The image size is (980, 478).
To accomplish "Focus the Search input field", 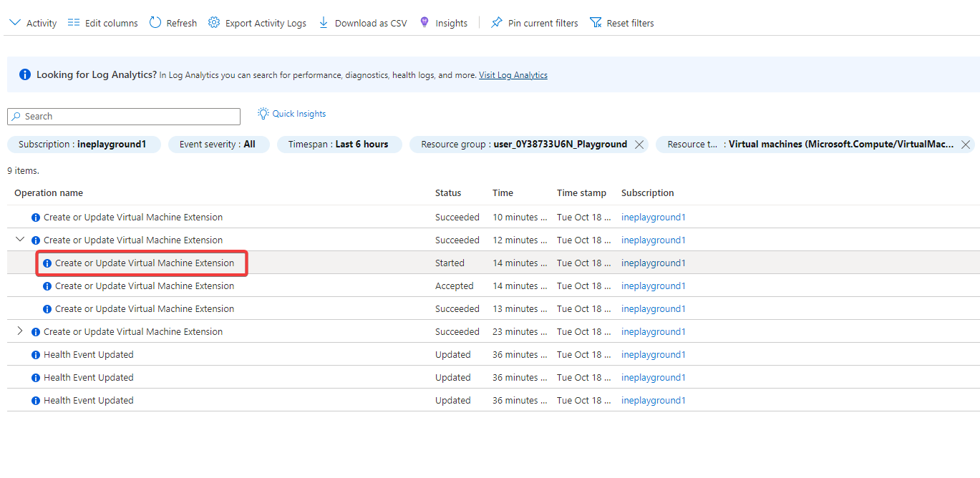I will 124,117.
